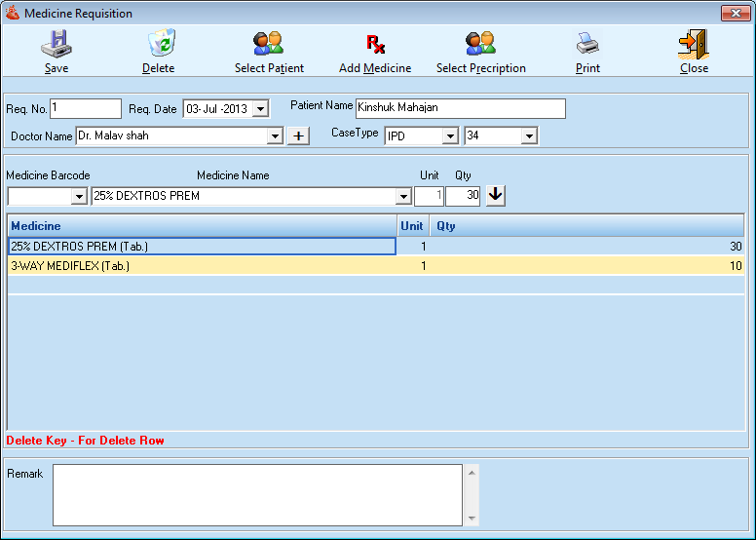This screenshot has height=540, width=756.
Task: Open the Medicine Name dropdown list
Action: pyautogui.click(x=403, y=196)
